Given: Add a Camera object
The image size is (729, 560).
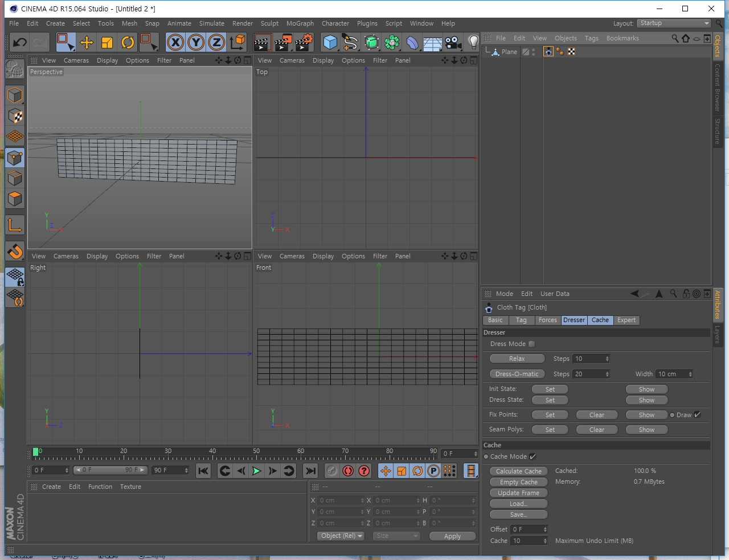Looking at the screenshot, I should (453, 42).
